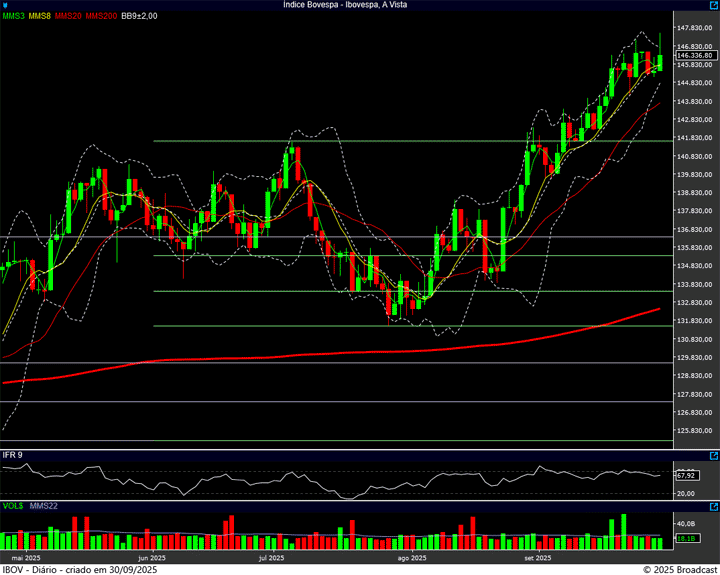Select the MMS22 volume average label
The height and width of the screenshot is (575, 720).
coord(44,506)
